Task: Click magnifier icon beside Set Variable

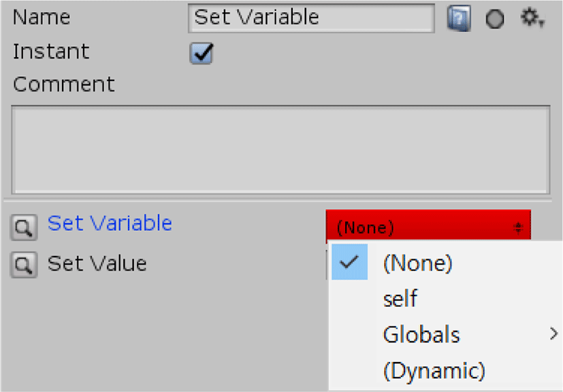Action: pyautogui.click(x=24, y=227)
